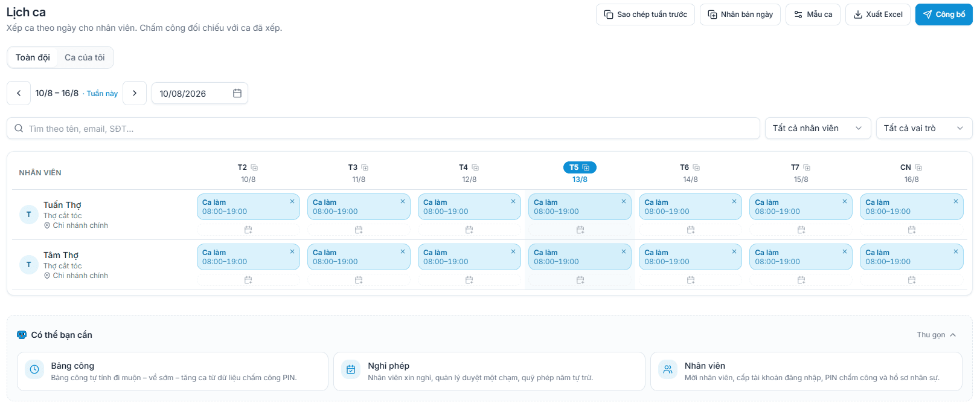Remove Tuấn Thợ's shift on T5 13/8
Image resolution: width=980 pixels, height=408 pixels.
point(624,201)
